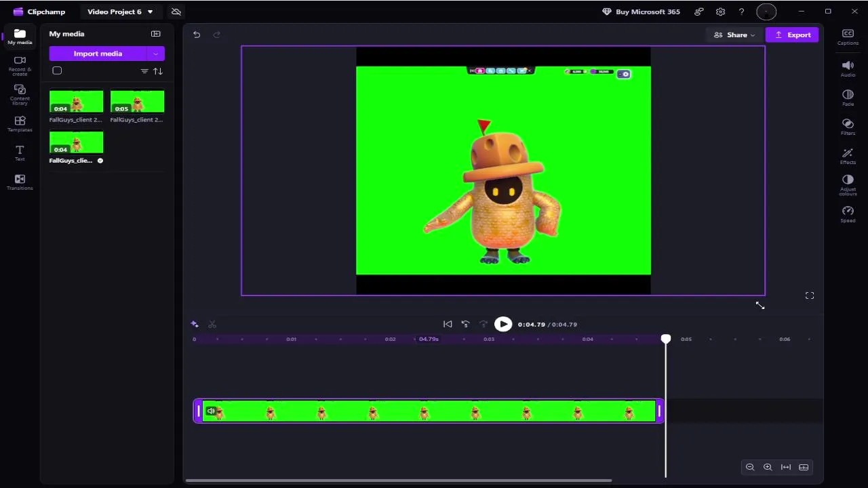The image size is (868, 488).
Task: Select the 0:05 FallGuys clip thumbnail
Action: 137,102
